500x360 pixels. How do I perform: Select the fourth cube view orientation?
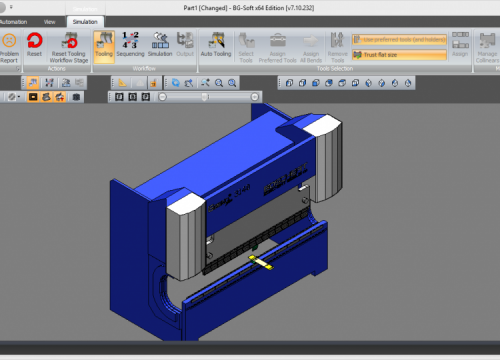329,83
